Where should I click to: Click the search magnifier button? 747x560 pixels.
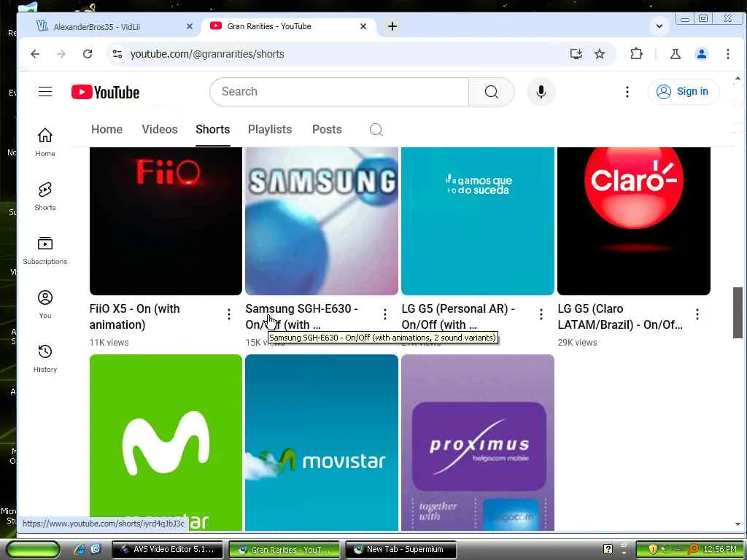[491, 91]
